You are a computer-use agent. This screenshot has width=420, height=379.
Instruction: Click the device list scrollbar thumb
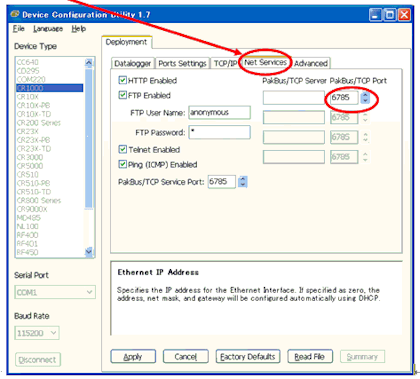tap(89, 138)
